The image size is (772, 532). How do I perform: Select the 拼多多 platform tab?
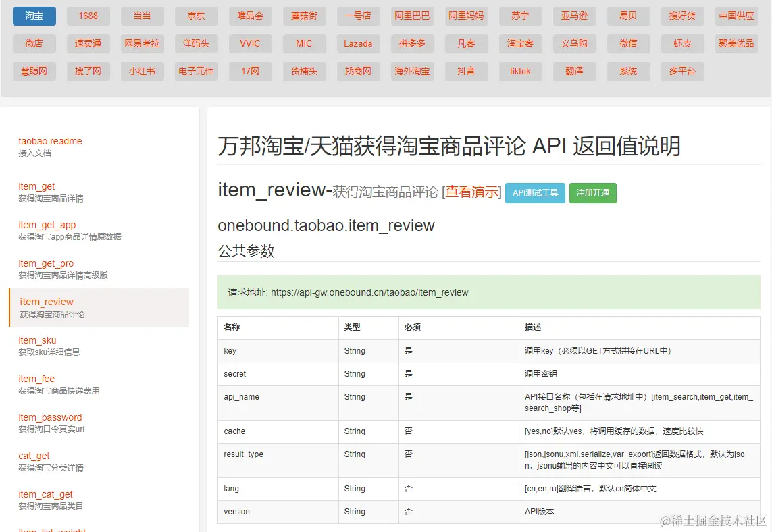412,43
